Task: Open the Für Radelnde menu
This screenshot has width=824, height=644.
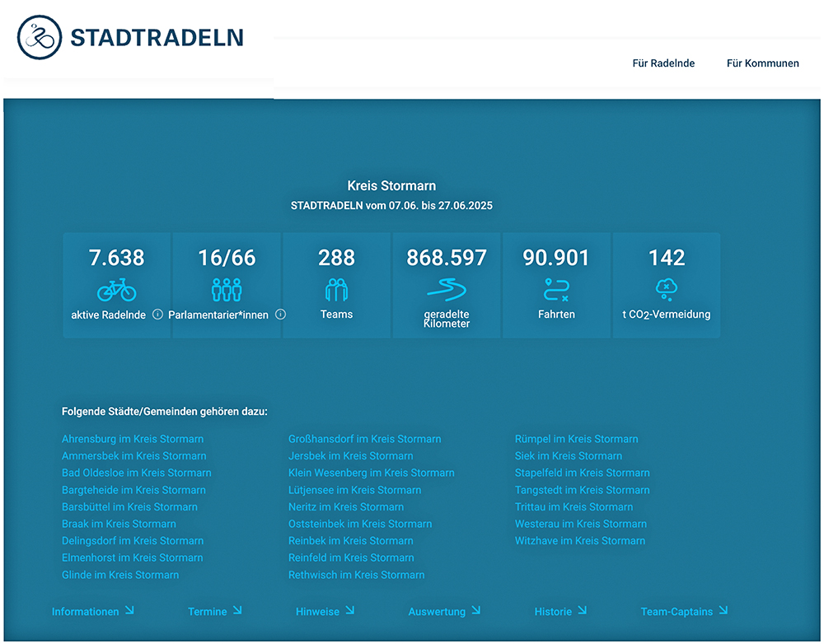Action: coord(663,63)
